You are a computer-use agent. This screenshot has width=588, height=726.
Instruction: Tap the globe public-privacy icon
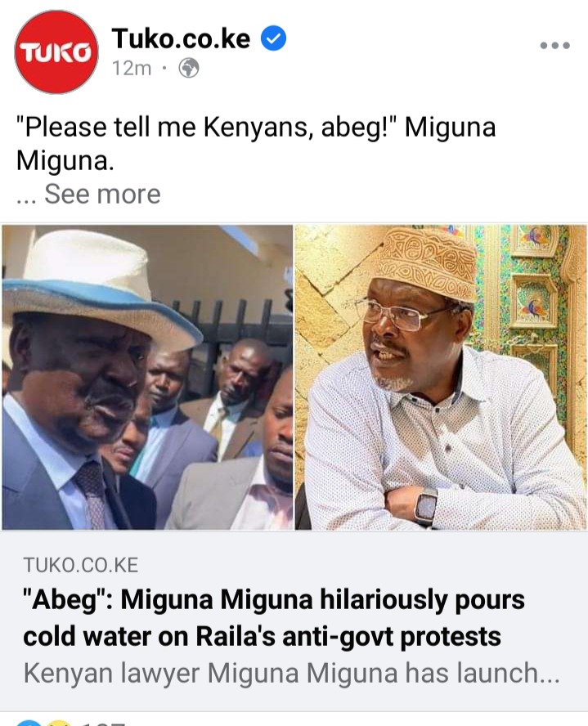pyautogui.click(x=189, y=68)
